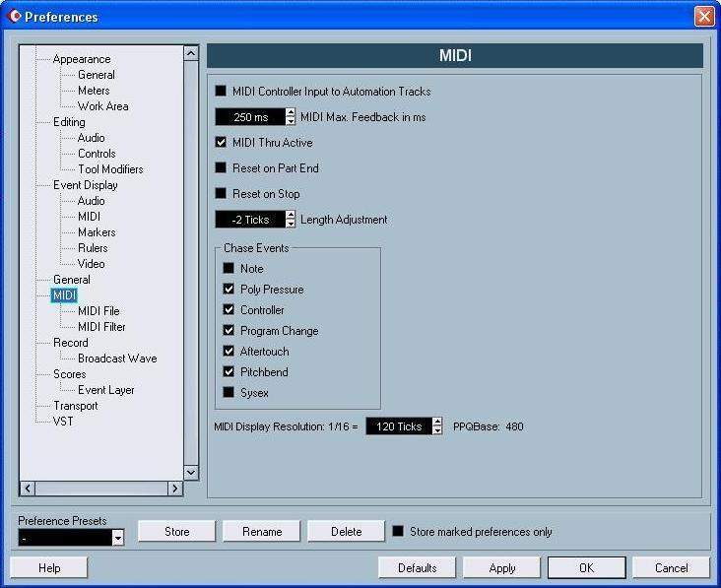Select Scores category
The height and width of the screenshot is (588, 721).
pos(69,373)
